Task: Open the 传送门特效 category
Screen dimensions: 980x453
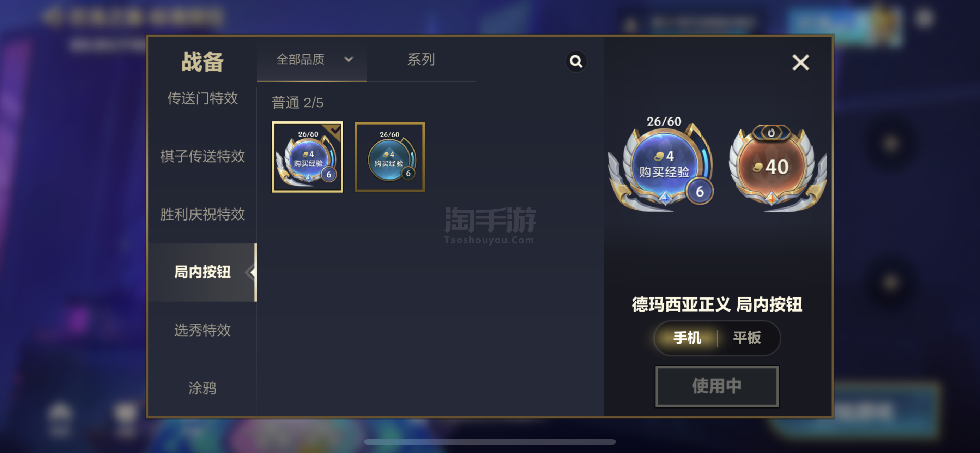Action: (202, 98)
